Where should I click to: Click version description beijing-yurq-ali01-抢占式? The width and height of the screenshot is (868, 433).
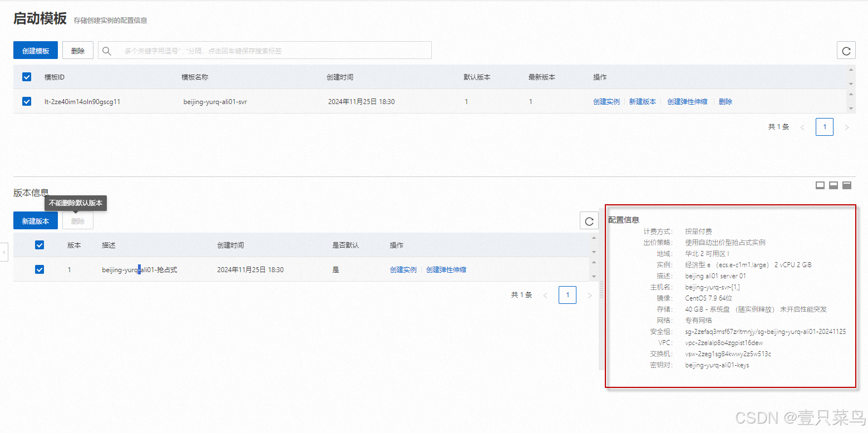coord(140,270)
